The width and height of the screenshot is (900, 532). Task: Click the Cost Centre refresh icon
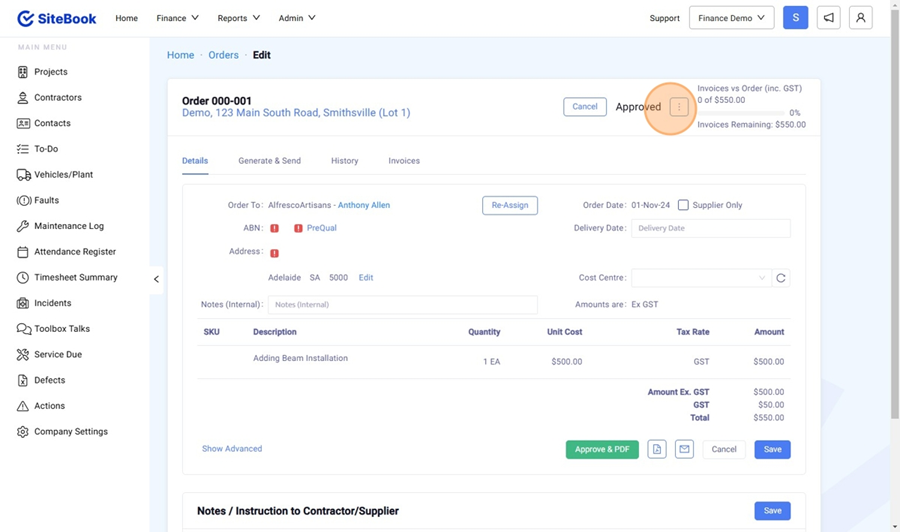[x=781, y=278]
